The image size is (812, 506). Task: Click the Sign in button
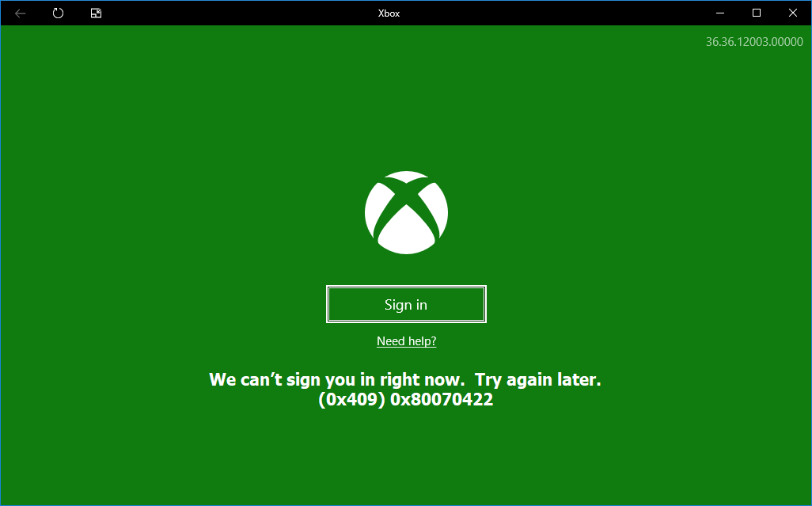click(406, 303)
